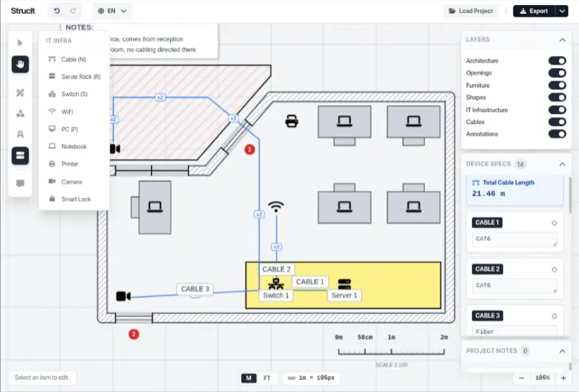Open the EN language dropdown
The image size is (579, 392).
(x=113, y=11)
